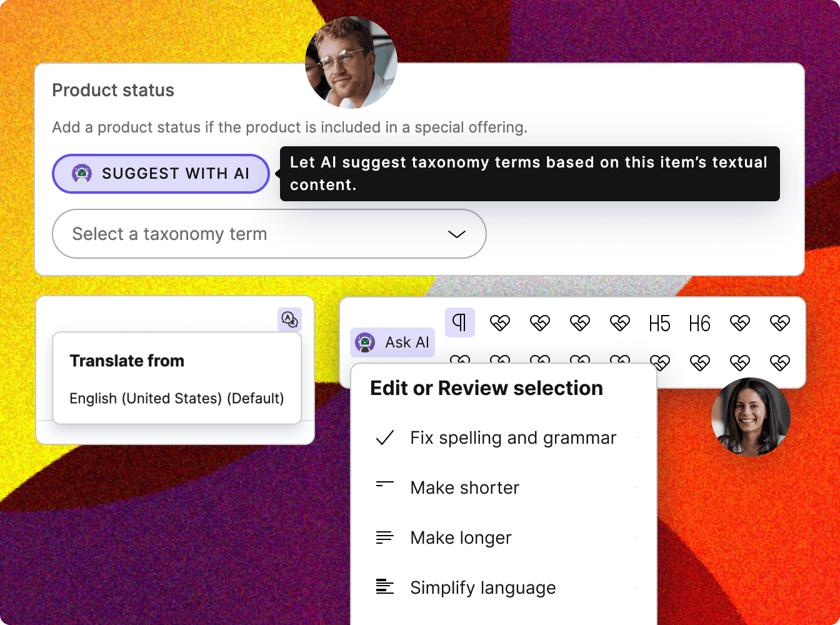The width and height of the screenshot is (840, 625).
Task: Select the Simplify language icon
Action: (386, 586)
